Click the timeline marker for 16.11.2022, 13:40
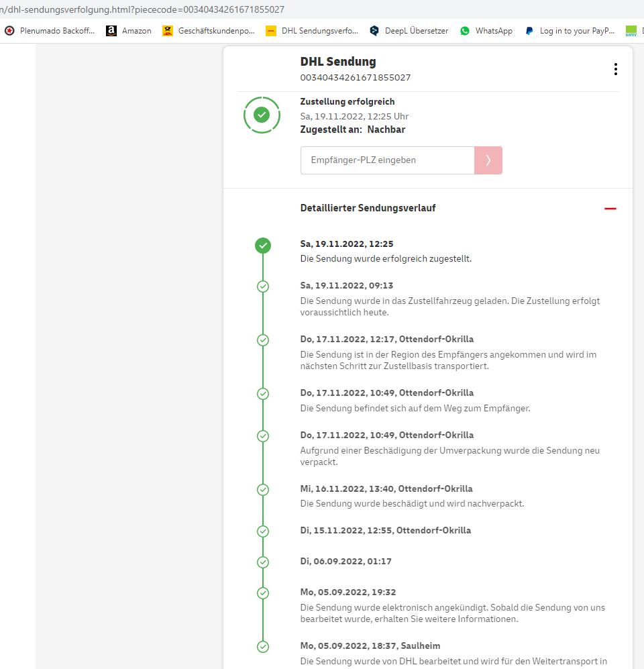 point(263,489)
